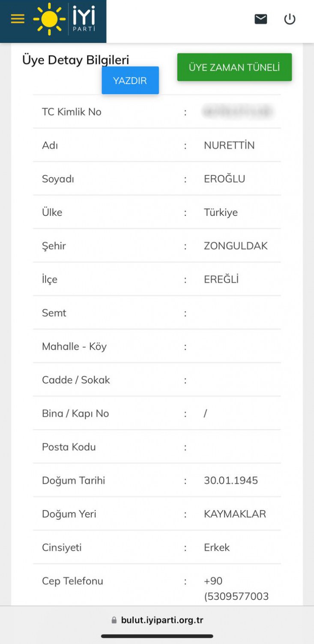Click the Ülke value Türkiye
Viewport: 314px width, 644px height.
coord(221,212)
